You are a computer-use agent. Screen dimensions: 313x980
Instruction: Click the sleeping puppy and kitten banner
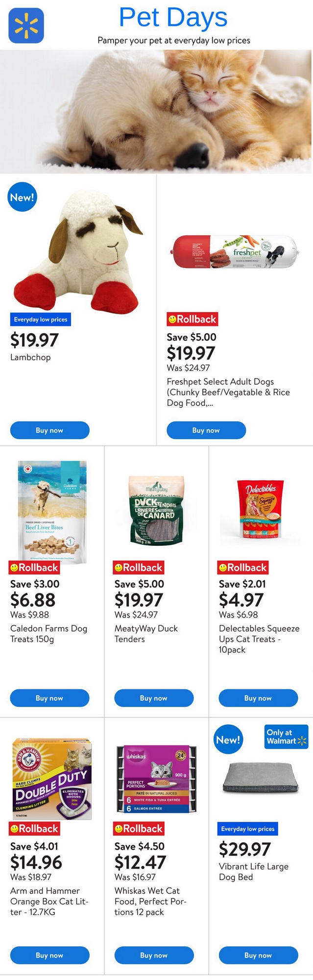tap(156, 111)
